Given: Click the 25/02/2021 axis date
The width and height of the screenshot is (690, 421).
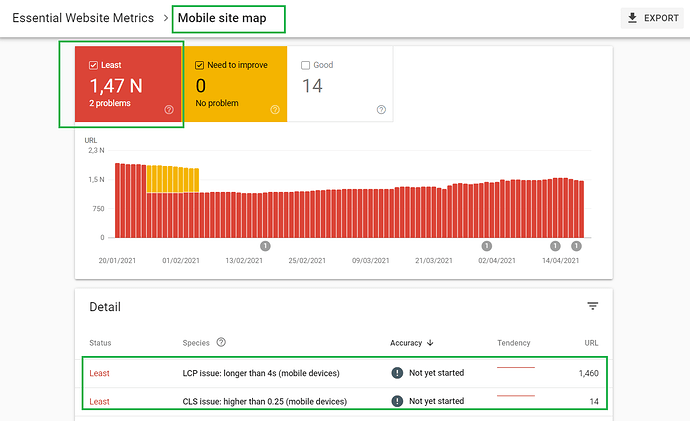Looking at the screenshot, I should coord(307,260).
